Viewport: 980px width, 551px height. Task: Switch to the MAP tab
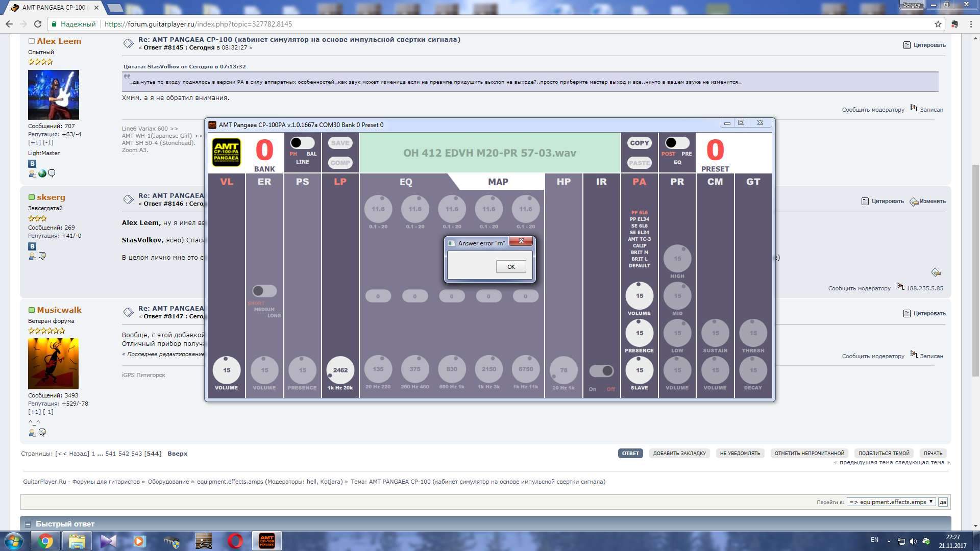pos(498,182)
